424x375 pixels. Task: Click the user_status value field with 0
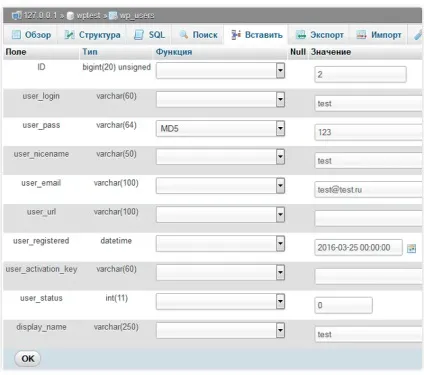pos(343,305)
